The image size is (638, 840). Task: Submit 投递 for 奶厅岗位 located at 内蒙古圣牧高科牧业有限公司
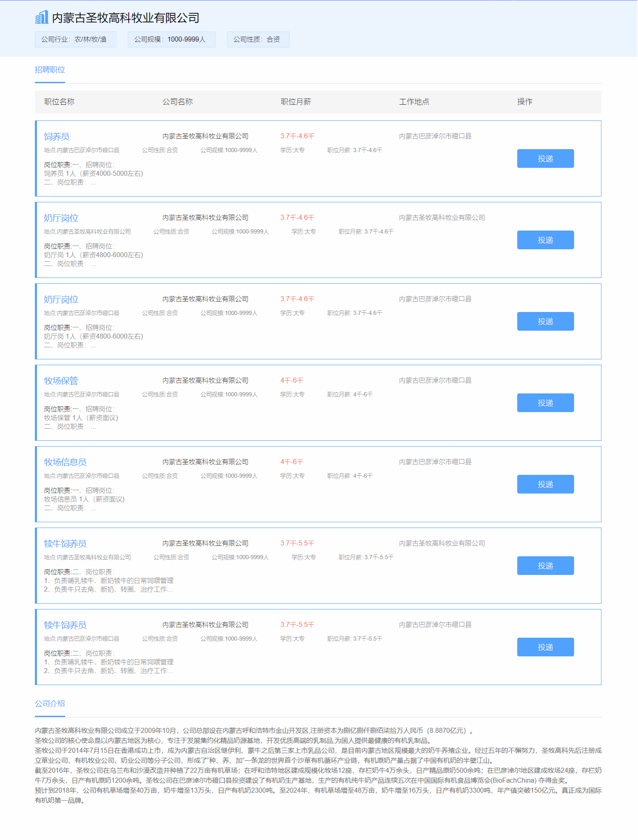545,240
